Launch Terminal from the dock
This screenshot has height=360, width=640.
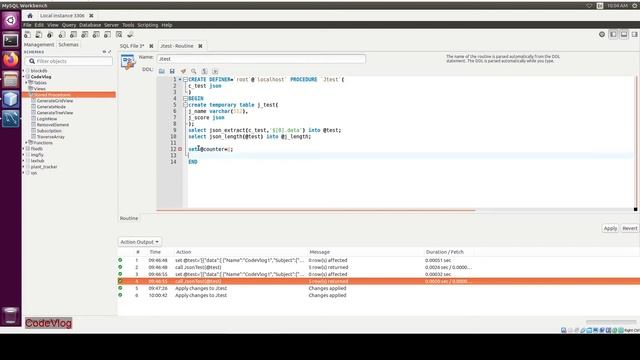[11, 40]
